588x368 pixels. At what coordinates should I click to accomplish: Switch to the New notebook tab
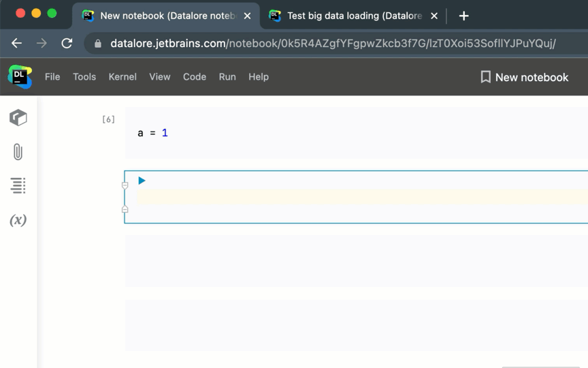[165, 16]
